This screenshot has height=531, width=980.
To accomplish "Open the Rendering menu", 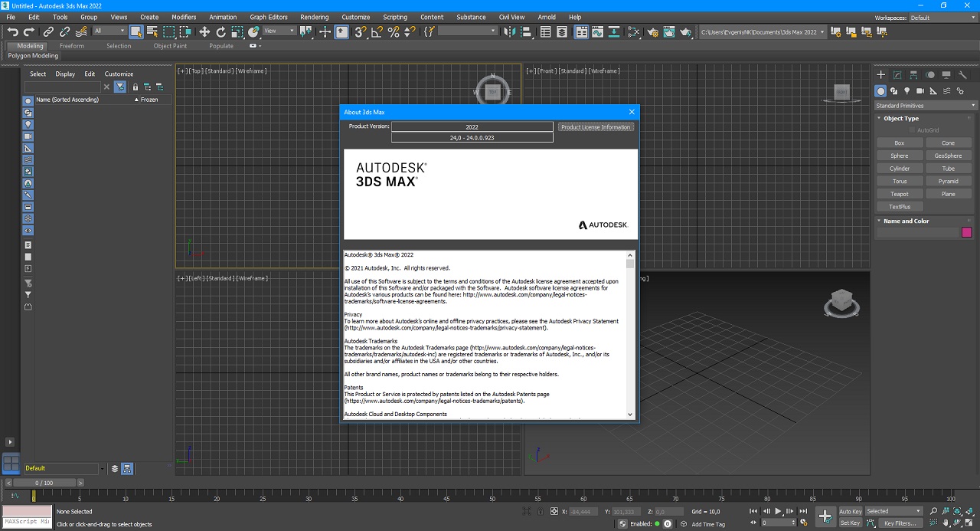I will 314,17.
